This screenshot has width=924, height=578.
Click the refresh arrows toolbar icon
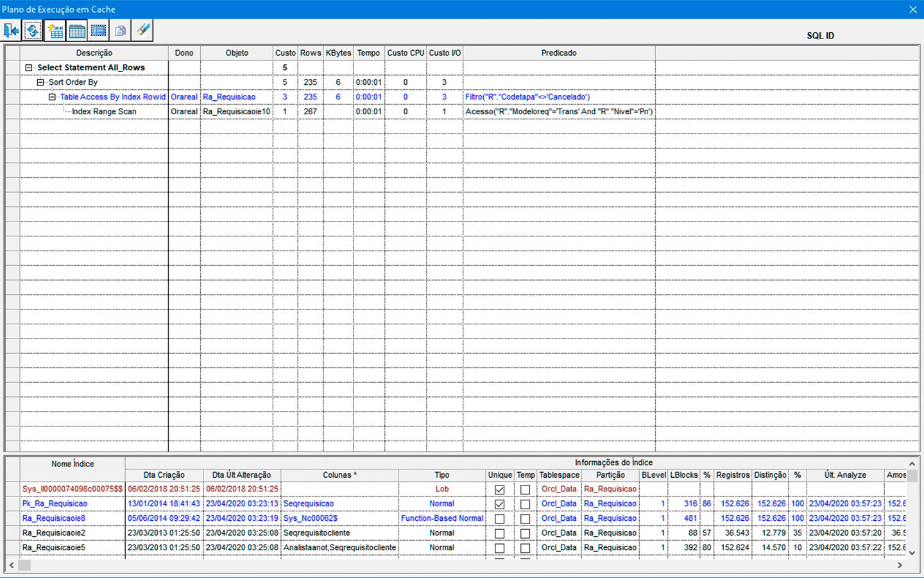point(33,30)
